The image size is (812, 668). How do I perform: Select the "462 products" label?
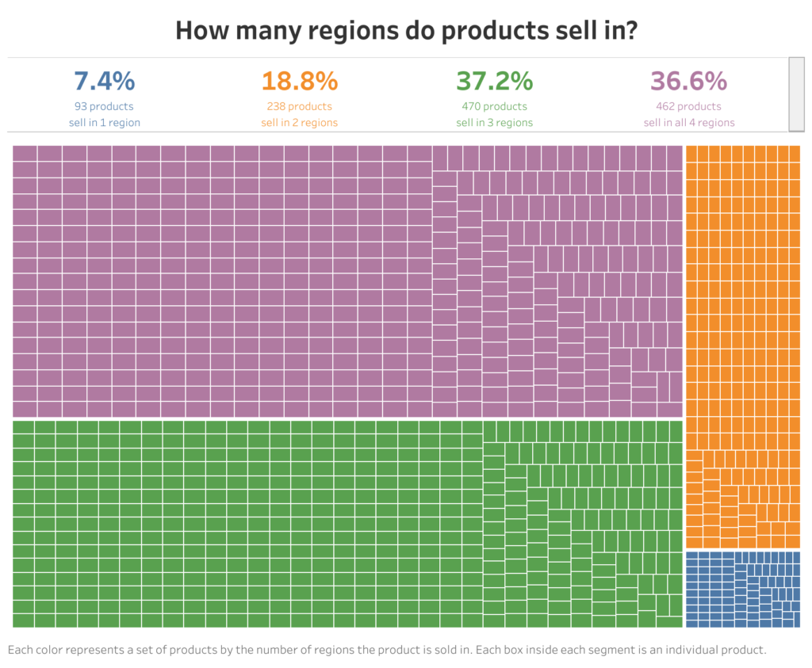688,106
